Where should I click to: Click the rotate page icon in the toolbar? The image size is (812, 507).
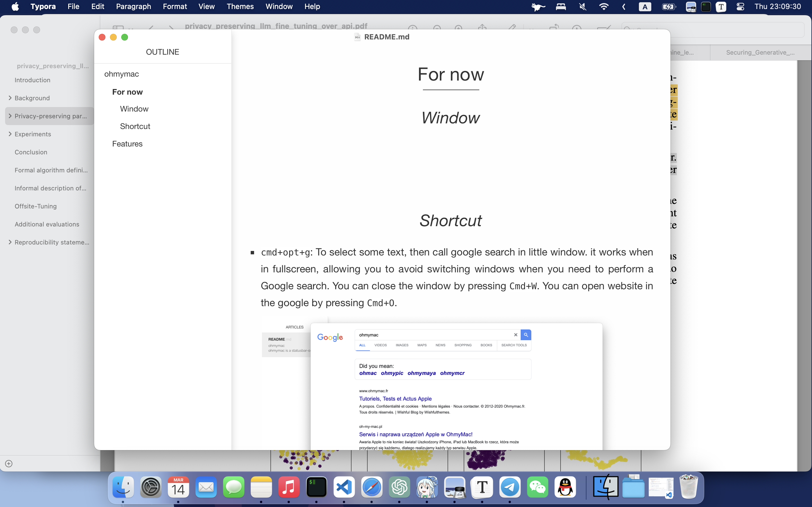click(554, 28)
